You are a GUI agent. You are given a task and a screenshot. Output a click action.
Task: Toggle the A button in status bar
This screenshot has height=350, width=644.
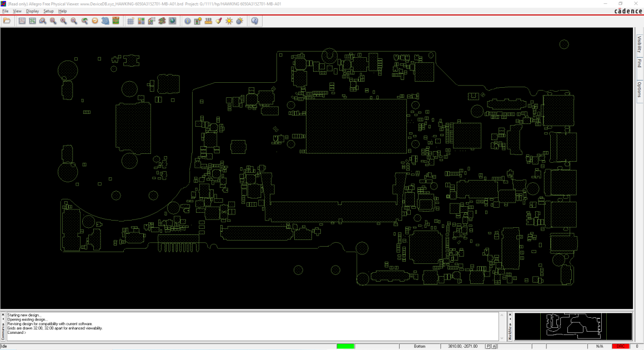494,346
